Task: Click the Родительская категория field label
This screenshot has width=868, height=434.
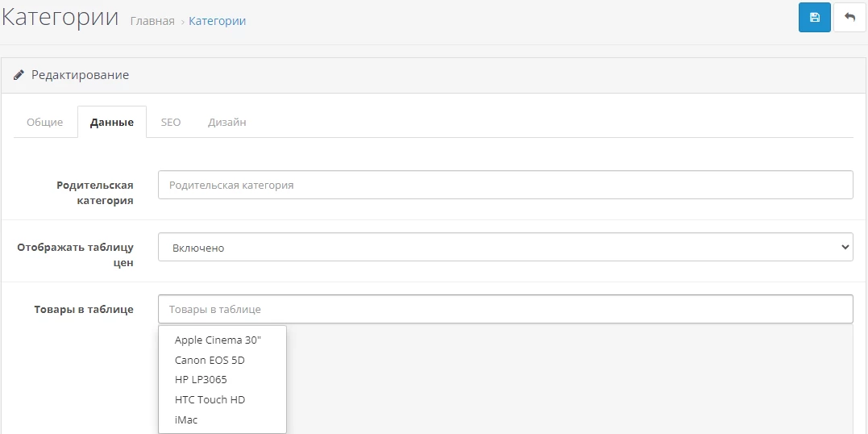Action: [x=94, y=193]
